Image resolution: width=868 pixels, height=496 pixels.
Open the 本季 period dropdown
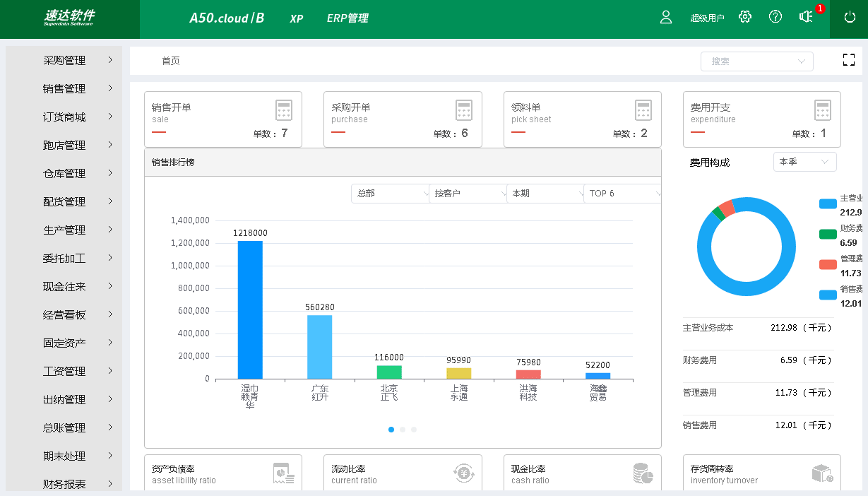[x=804, y=161]
